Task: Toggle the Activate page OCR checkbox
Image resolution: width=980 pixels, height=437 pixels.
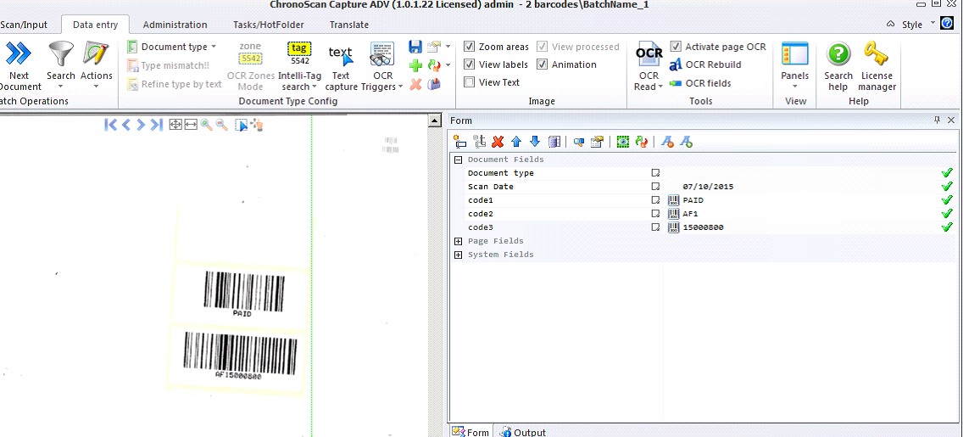Action: click(676, 47)
